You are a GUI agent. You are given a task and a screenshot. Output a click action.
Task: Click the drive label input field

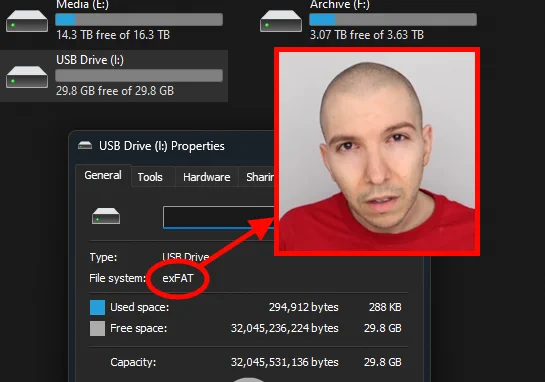coord(219,217)
